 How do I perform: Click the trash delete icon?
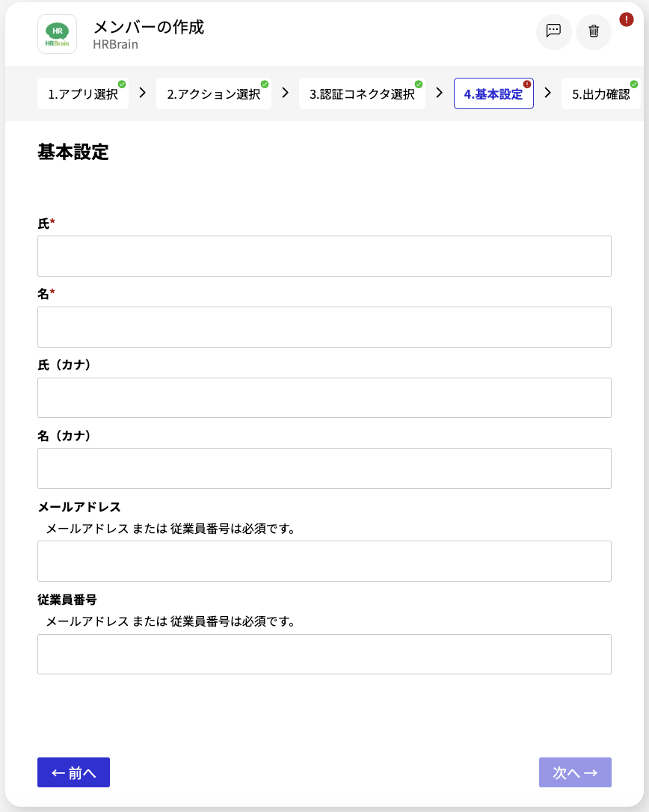594,31
